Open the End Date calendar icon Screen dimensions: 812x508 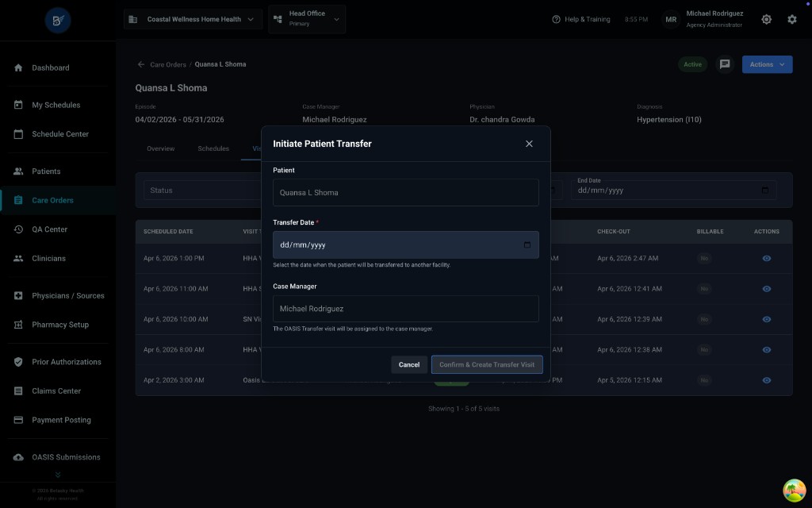click(765, 190)
